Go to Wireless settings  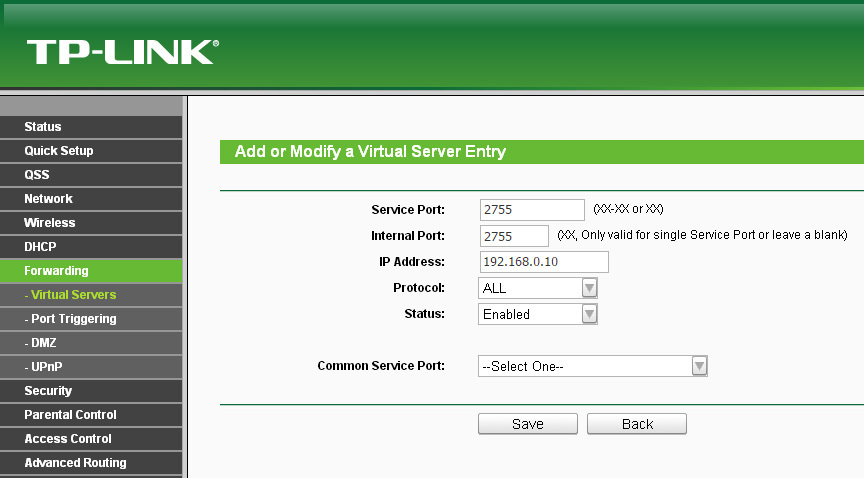91,223
